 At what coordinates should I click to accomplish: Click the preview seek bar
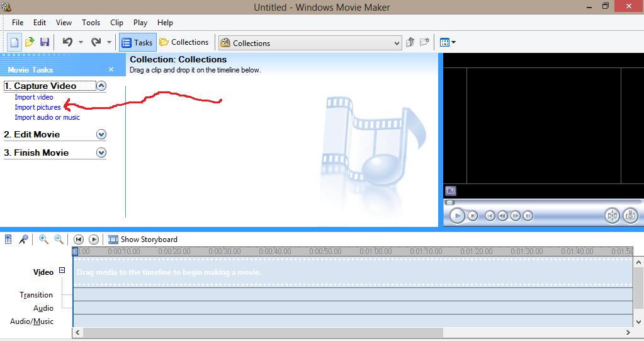coord(542,202)
